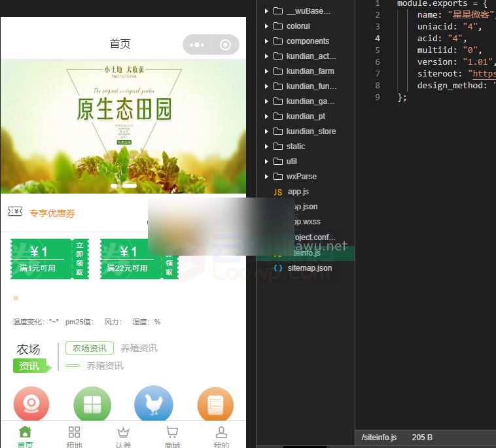Open the siteinfo.js file in tree
The image size is (496, 448).
click(307, 253)
